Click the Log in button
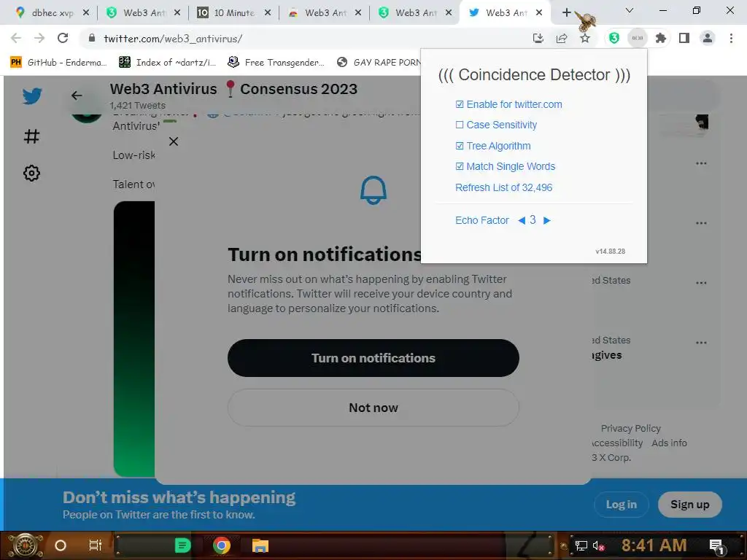The width and height of the screenshot is (747, 560). [x=622, y=505]
